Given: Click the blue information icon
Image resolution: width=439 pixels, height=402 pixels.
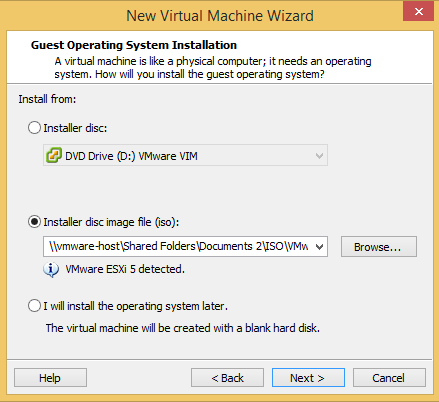Looking at the screenshot, I should pyautogui.click(x=51, y=269).
